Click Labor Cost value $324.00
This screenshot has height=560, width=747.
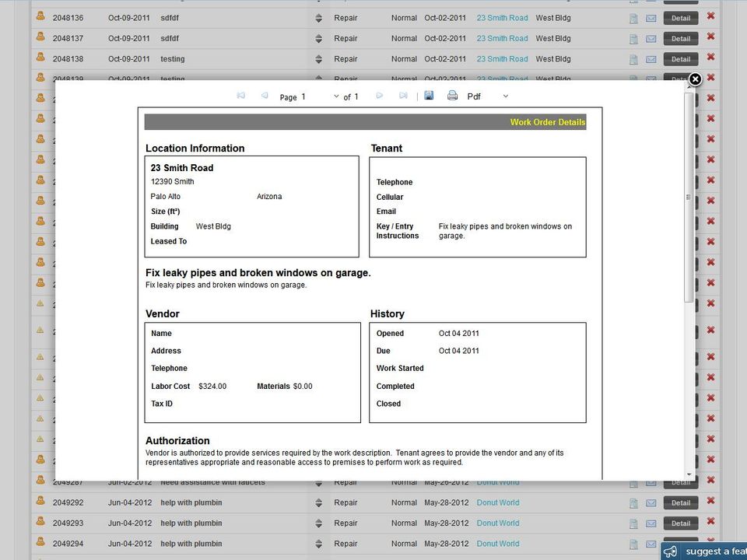(212, 387)
